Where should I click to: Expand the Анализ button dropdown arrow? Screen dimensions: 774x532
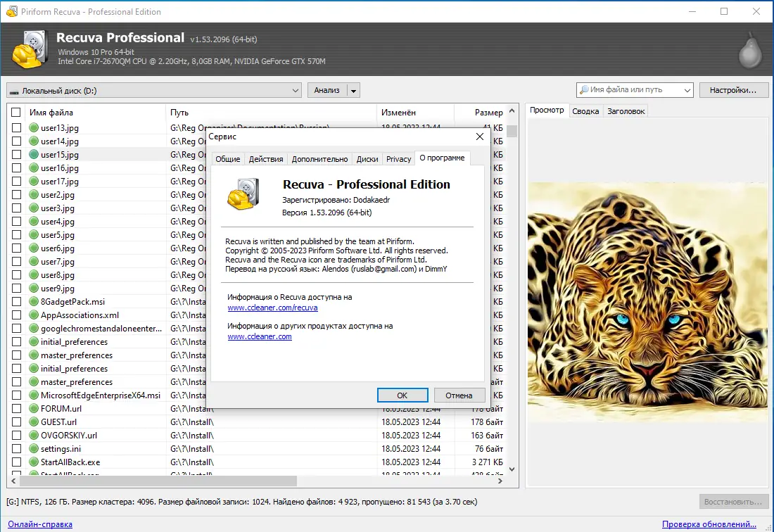(x=353, y=90)
